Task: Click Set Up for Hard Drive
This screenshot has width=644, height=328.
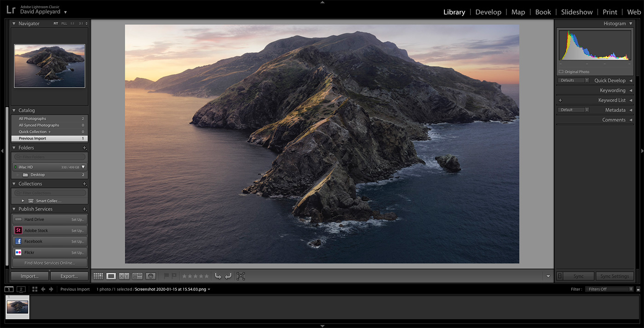Action: [77, 220]
